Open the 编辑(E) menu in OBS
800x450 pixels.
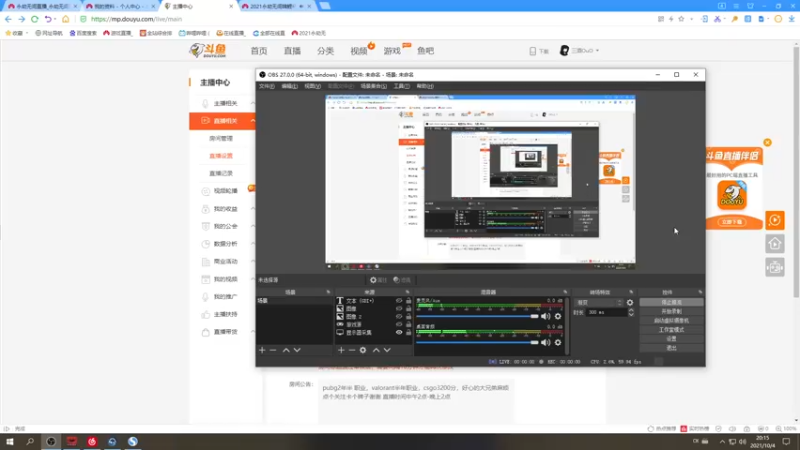coord(289,86)
